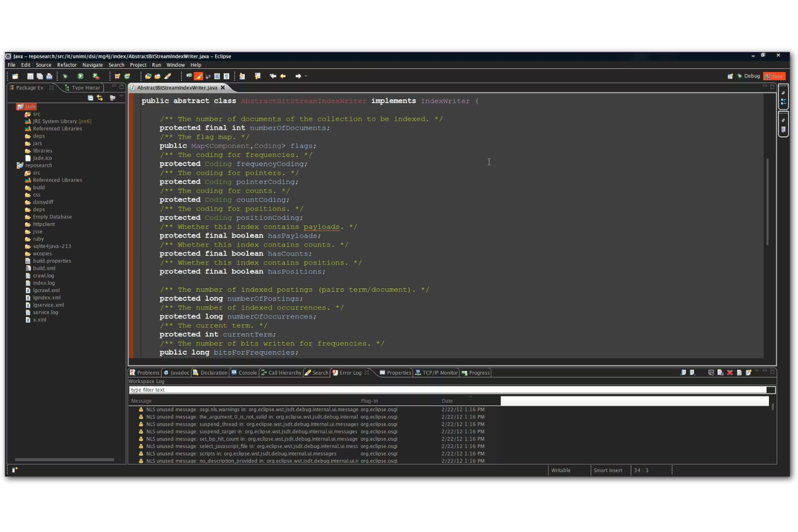This screenshot has height=532, width=798.
Task: Print the open Java file
Action: pyautogui.click(x=49, y=76)
